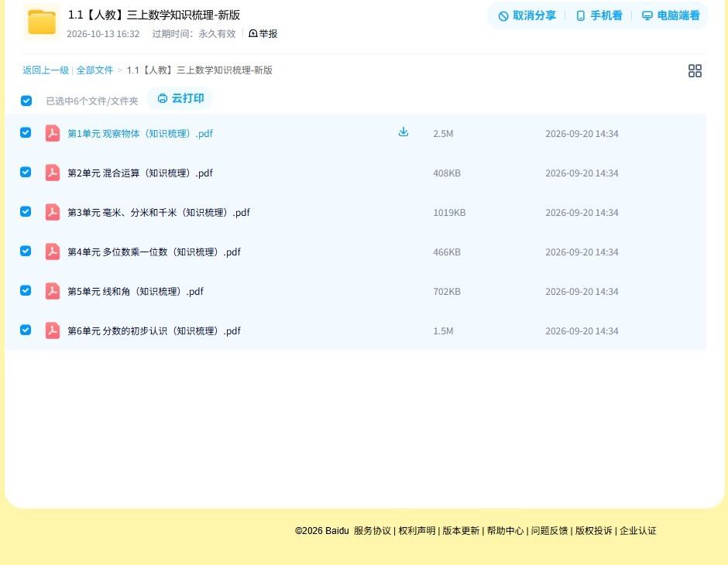Visit 帮助中心 in the footer

(505, 531)
